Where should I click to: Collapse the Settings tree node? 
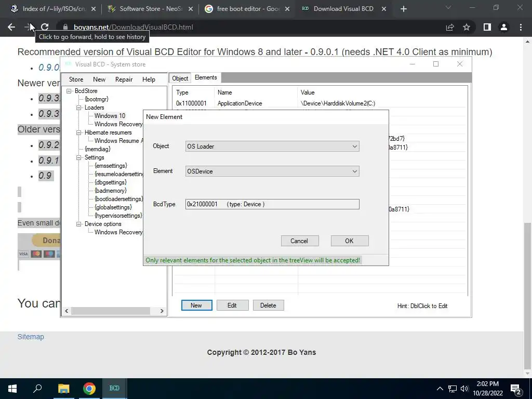79,157
